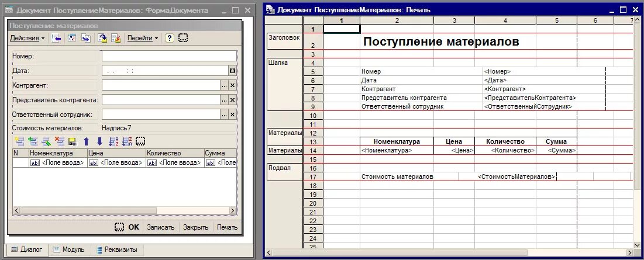The image size is (644, 260).
Task: Click dotted placeholder icon in table toolbar
Action: pos(140,141)
